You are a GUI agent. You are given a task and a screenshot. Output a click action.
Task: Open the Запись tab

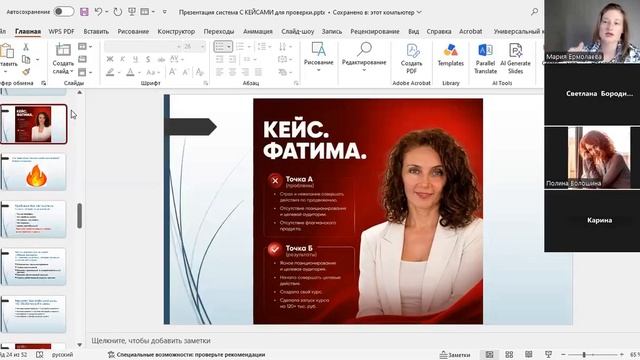point(332,31)
